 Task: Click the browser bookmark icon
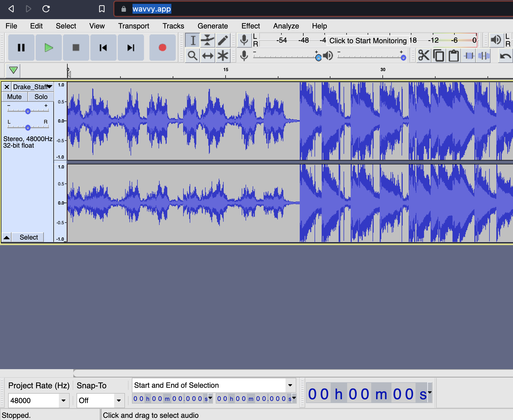coord(102,9)
